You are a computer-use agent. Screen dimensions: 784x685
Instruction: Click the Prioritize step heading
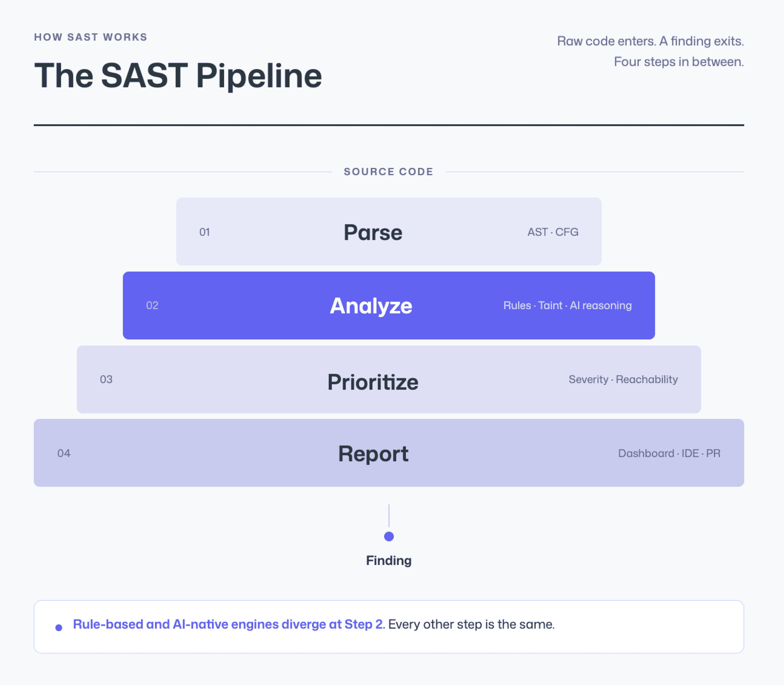pyautogui.click(x=373, y=382)
